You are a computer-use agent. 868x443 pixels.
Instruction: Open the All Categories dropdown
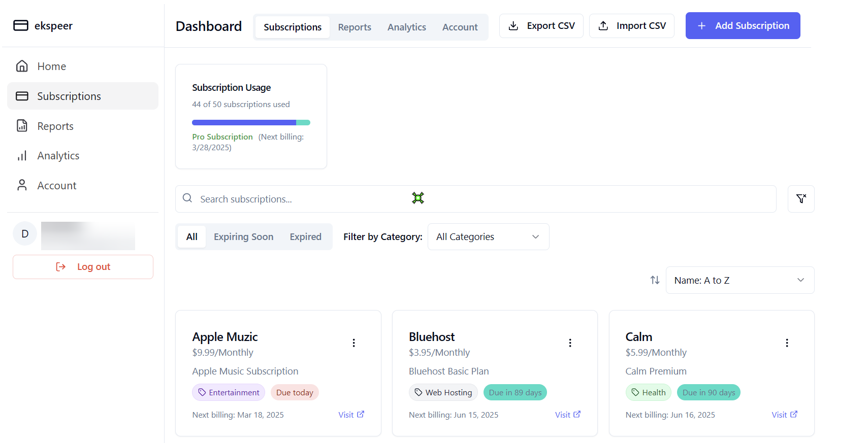pos(489,237)
